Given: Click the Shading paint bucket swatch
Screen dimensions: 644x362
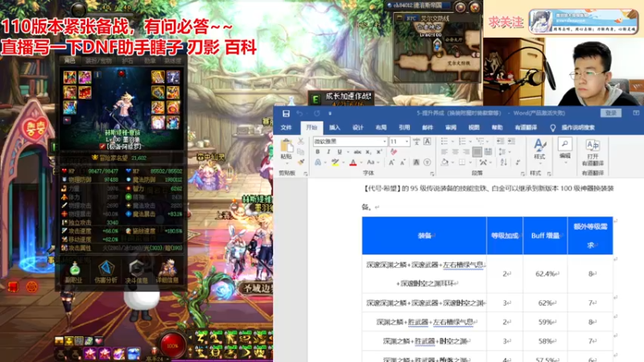Looking at the screenshot, I should click(444, 162).
